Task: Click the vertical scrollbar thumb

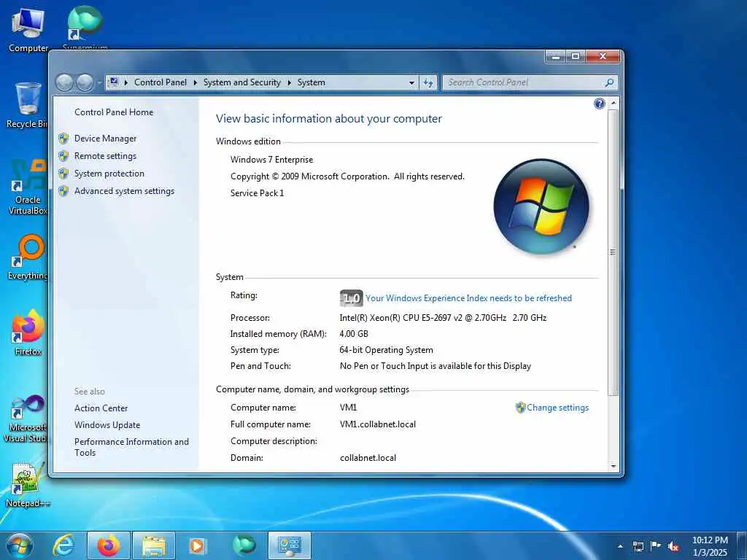Action: tap(613, 252)
